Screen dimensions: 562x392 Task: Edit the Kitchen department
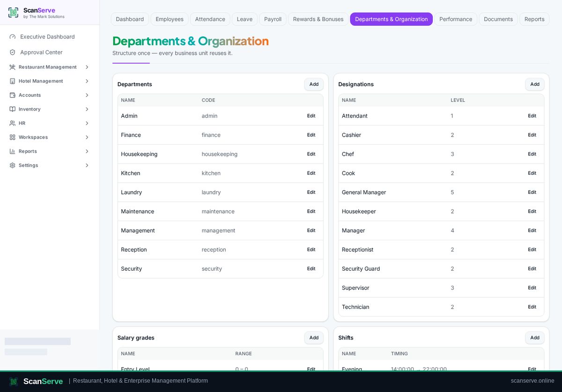[311, 173]
